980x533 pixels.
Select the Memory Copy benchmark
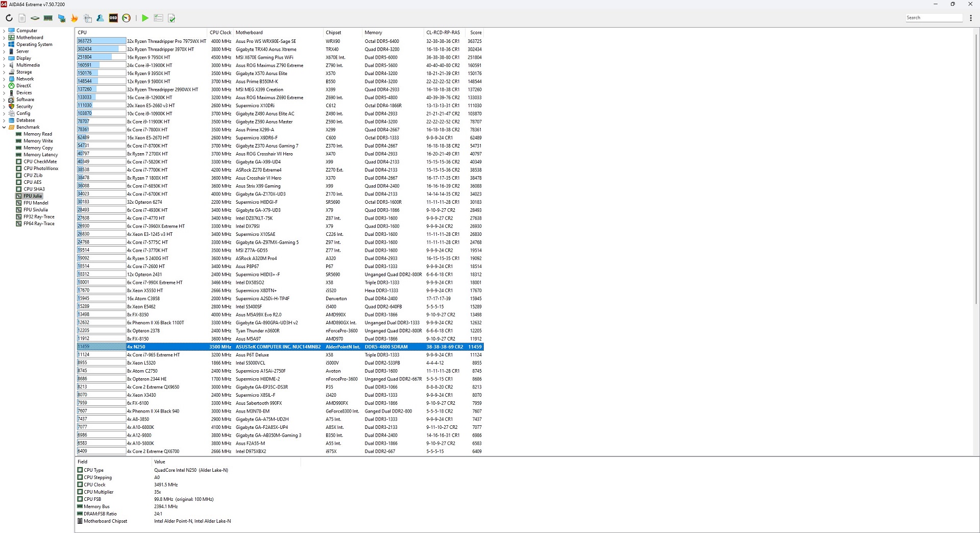click(38, 148)
